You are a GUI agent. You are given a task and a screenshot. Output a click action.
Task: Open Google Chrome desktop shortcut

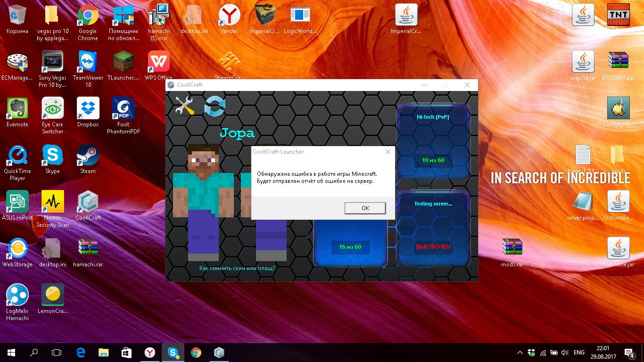(88, 22)
